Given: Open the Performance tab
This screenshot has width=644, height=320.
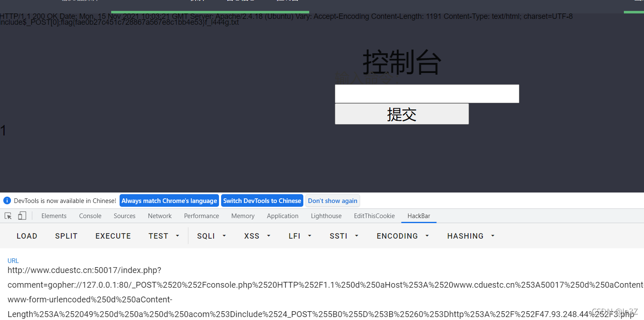Looking at the screenshot, I should pyautogui.click(x=201, y=216).
